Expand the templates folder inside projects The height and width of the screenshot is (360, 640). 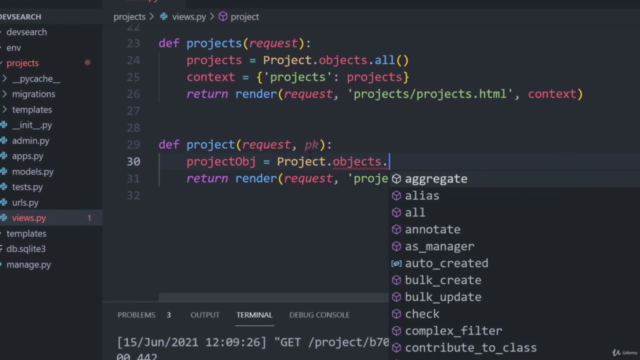(4, 110)
